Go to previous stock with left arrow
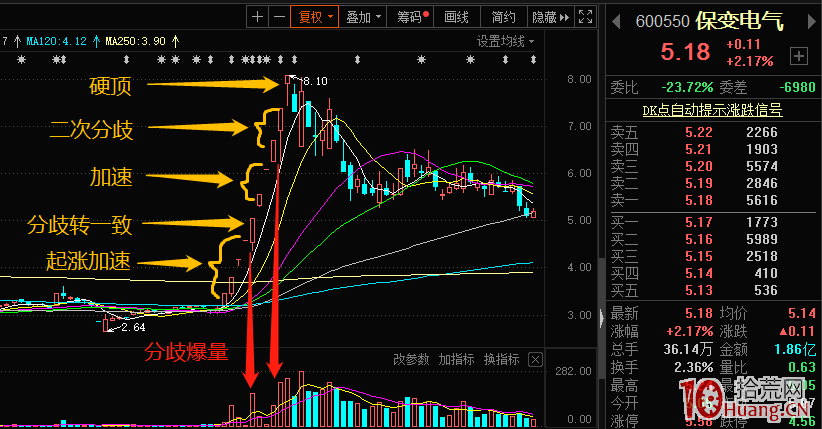Screen dimensions: 822x429 pos(616,22)
